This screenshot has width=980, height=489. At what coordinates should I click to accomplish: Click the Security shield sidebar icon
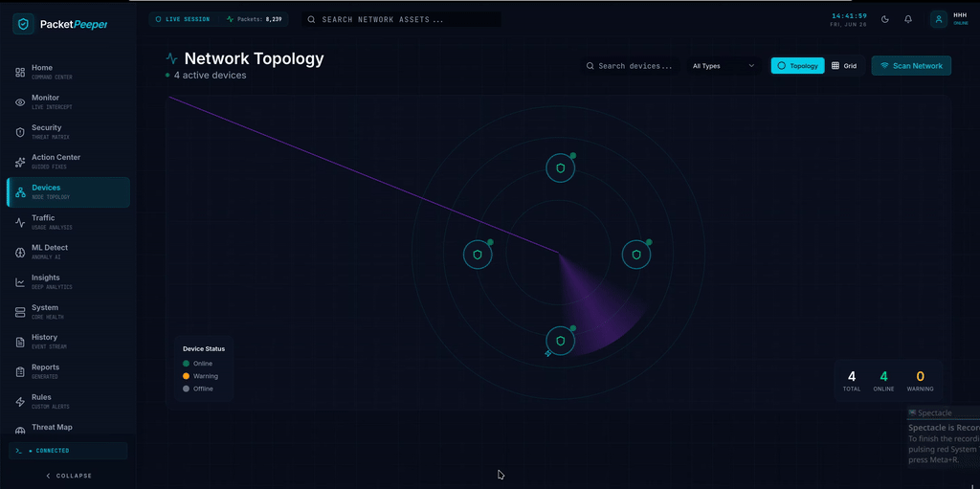(x=20, y=132)
